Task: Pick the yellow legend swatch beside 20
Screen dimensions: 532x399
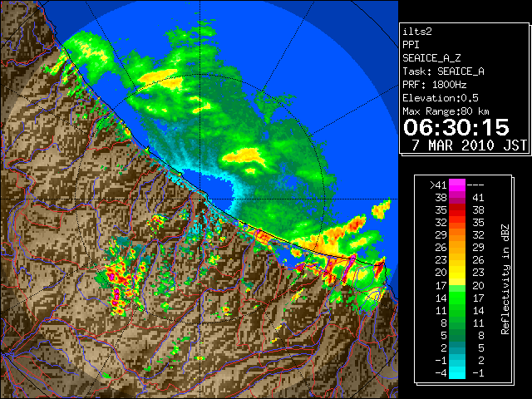Action: (x=457, y=273)
